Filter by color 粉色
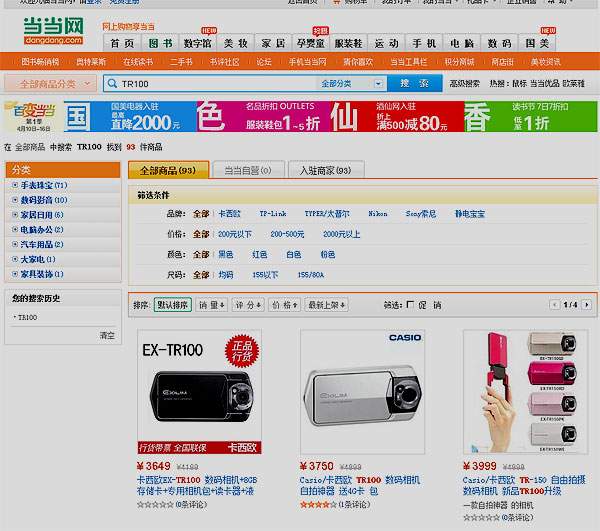The width and height of the screenshot is (600, 531). [x=328, y=254]
